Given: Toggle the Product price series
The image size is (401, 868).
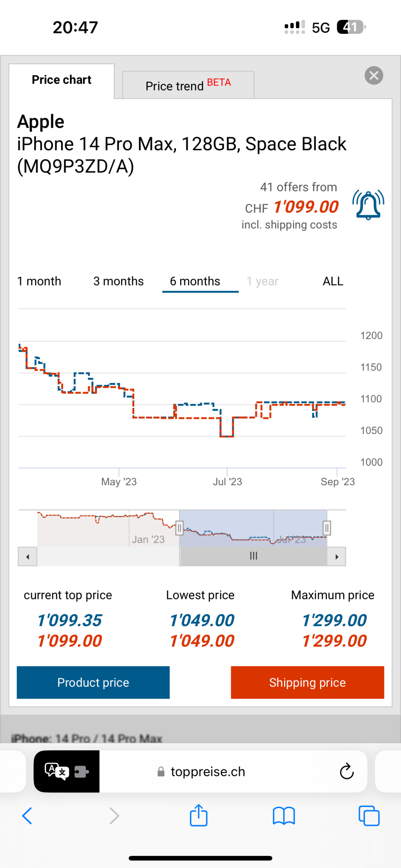Looking at the screenshot, I should [x=93, y=682].
